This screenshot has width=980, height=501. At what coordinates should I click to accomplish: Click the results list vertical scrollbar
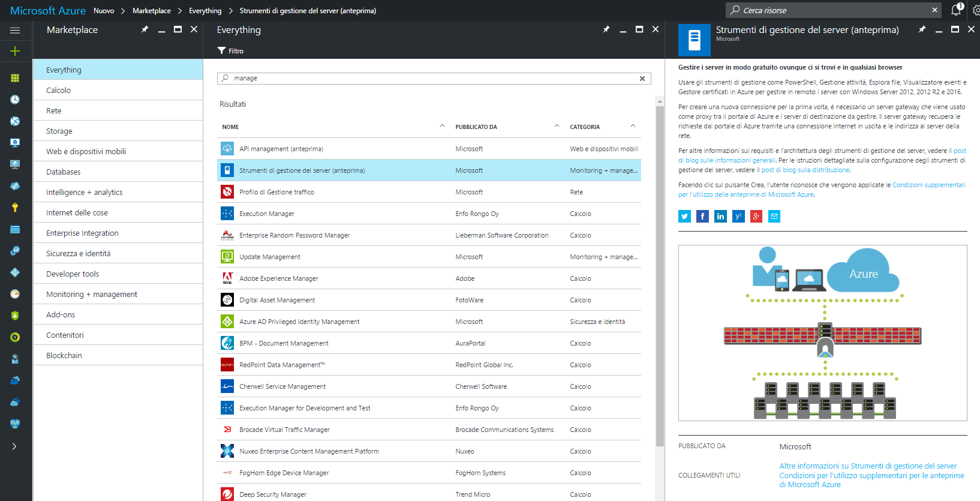coord(660,276)
